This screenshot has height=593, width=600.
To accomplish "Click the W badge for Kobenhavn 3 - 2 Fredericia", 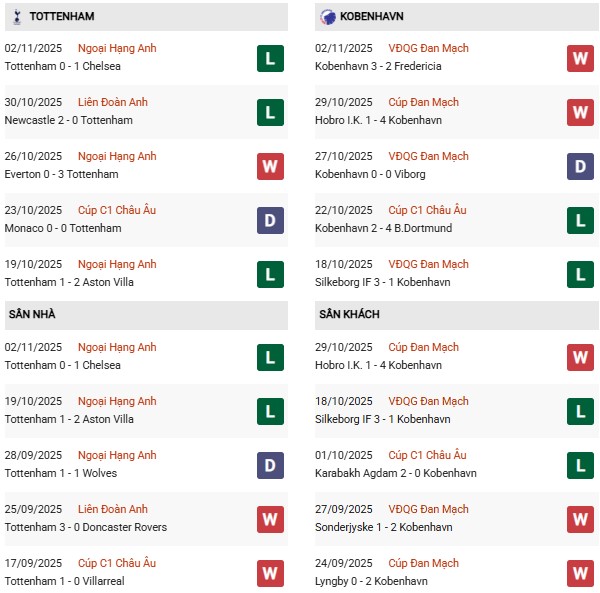I will pos(580,58).
